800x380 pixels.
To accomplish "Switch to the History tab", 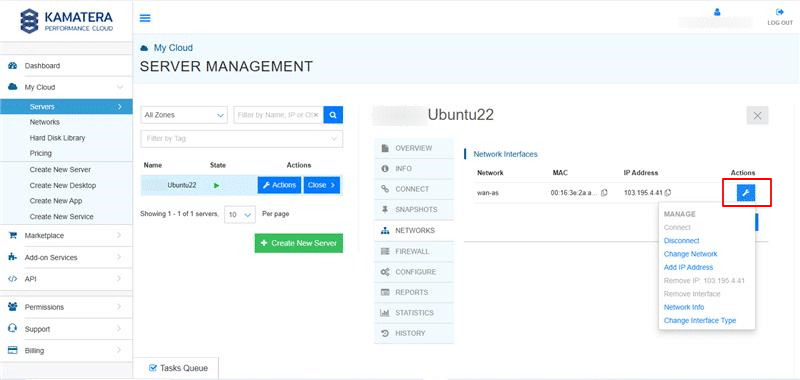I will coord(413,333).
